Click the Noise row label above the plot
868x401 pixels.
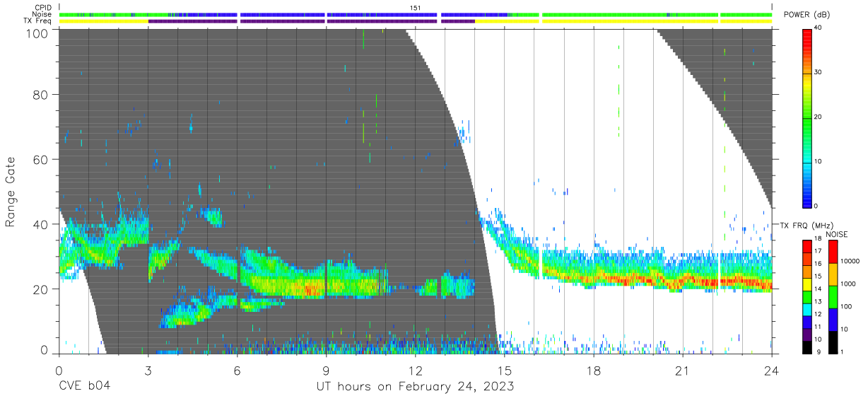tap(42, 14)
